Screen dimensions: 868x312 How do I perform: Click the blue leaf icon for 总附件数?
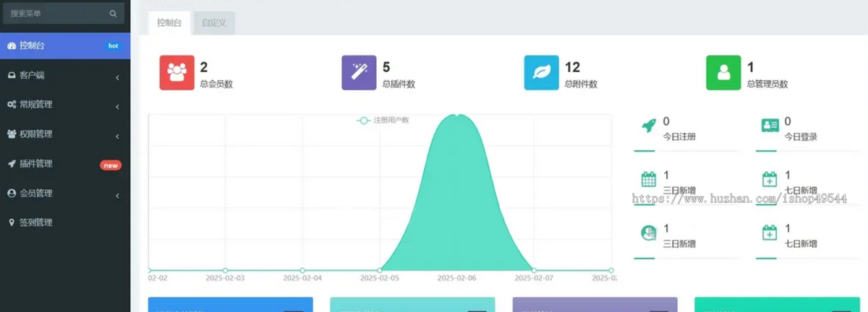click(541, 73)
